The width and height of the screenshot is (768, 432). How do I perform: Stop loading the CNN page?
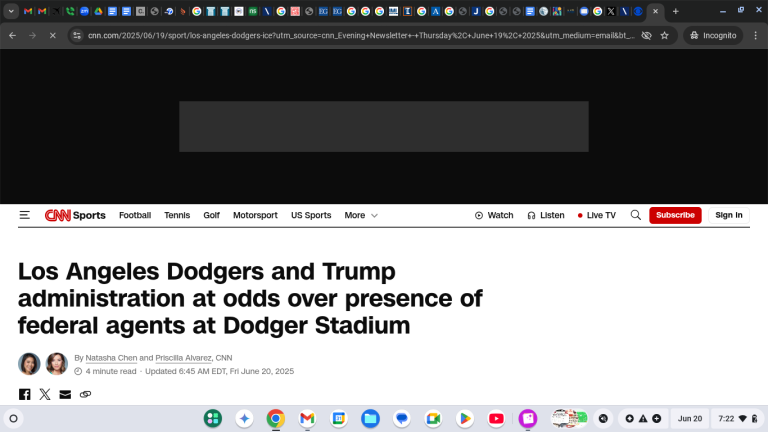(52, 35)
